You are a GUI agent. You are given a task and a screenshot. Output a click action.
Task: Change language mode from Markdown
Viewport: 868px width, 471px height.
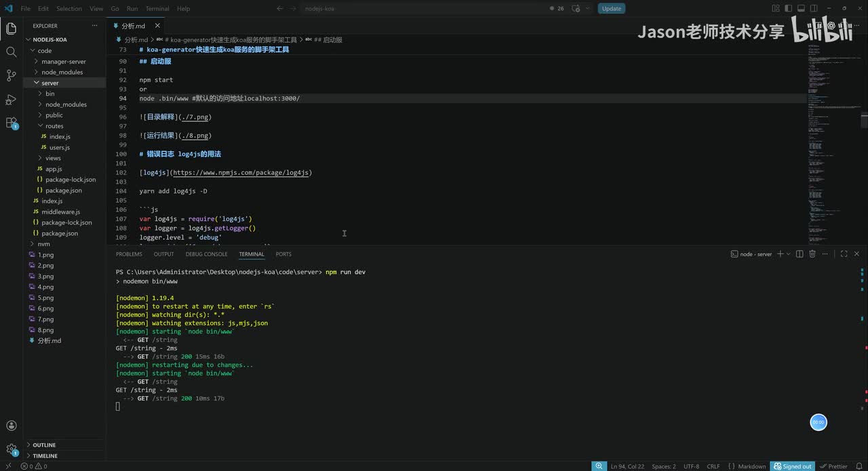[x=751, y=466]
